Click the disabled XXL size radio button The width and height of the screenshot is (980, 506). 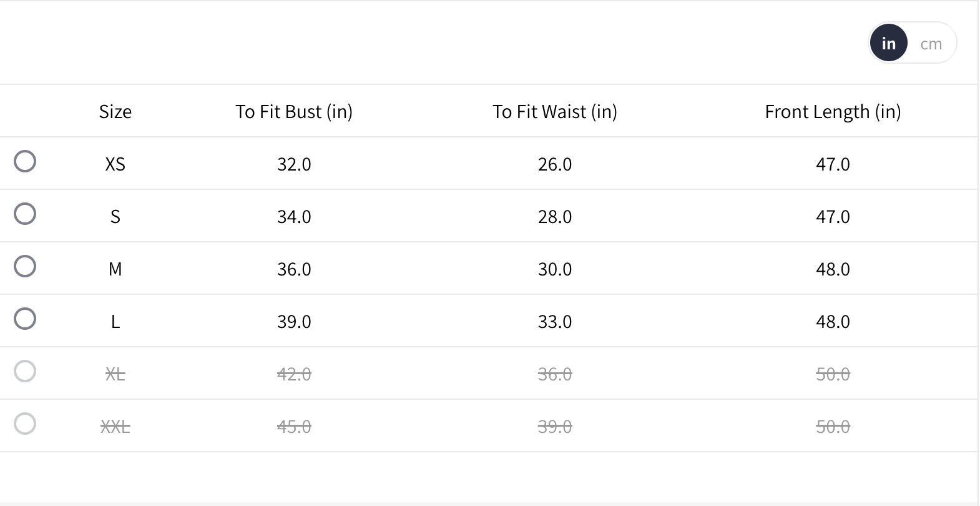pos(25,424)
